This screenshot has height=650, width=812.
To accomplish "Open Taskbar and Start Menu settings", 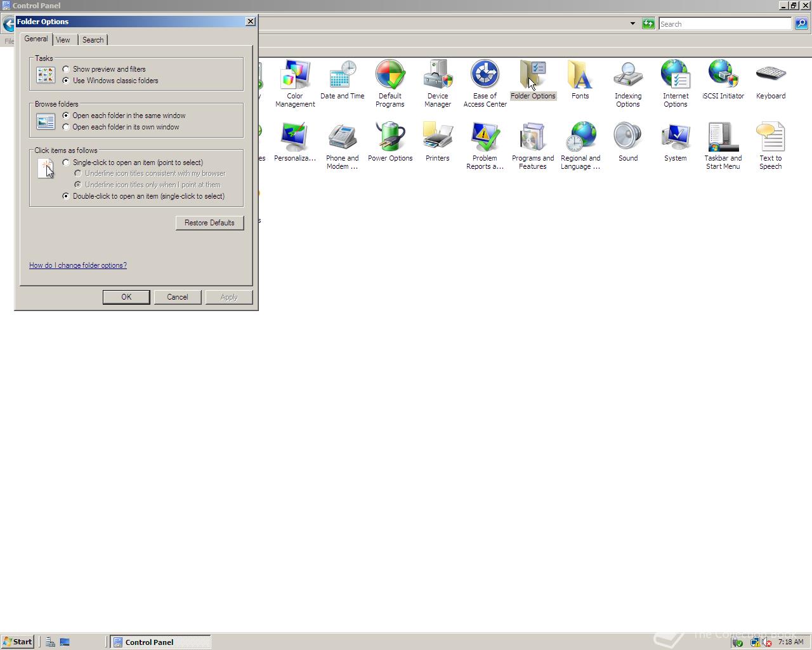I will click(x=723, y=145).
